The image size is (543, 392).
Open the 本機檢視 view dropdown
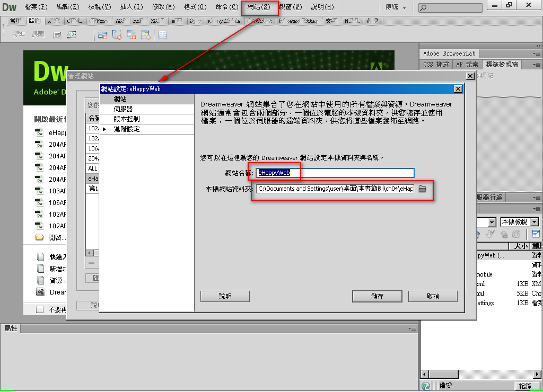[535, 222]
